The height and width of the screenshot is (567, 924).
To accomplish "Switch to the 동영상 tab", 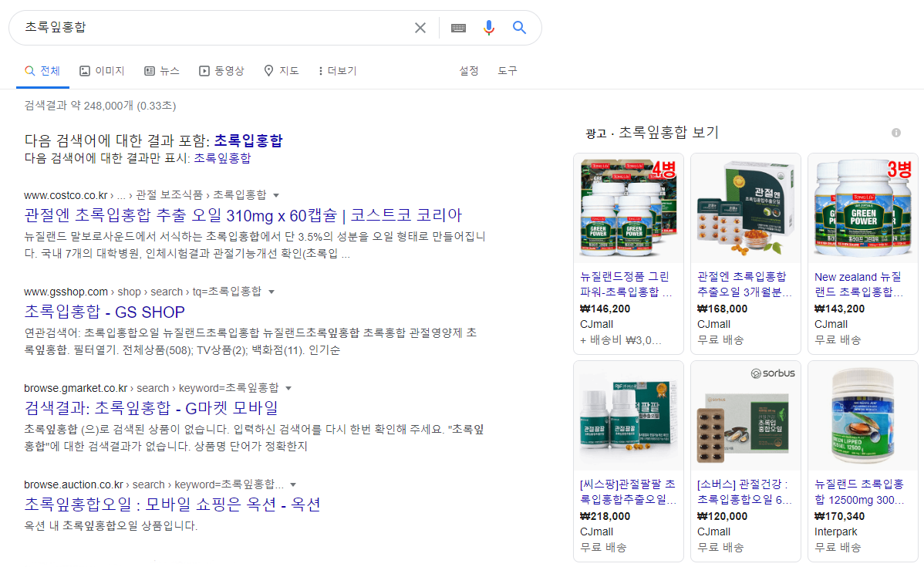I will tap(221, 71).
